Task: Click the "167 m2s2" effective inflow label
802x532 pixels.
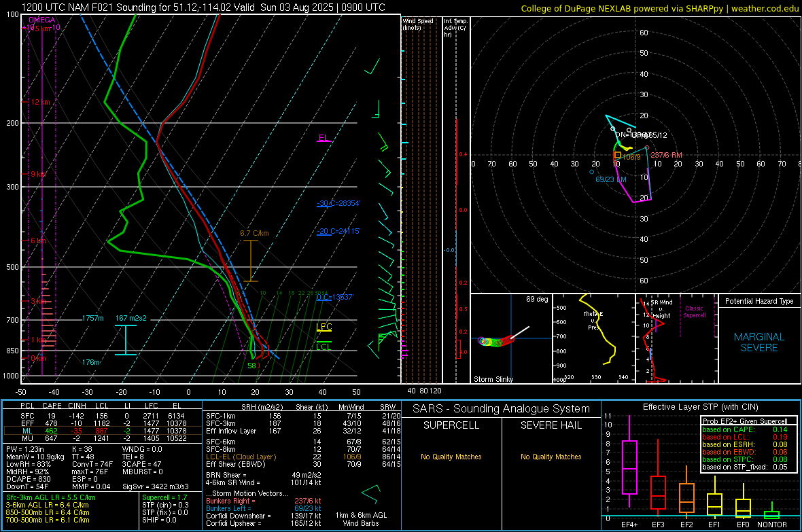Action: click(131, 318)
